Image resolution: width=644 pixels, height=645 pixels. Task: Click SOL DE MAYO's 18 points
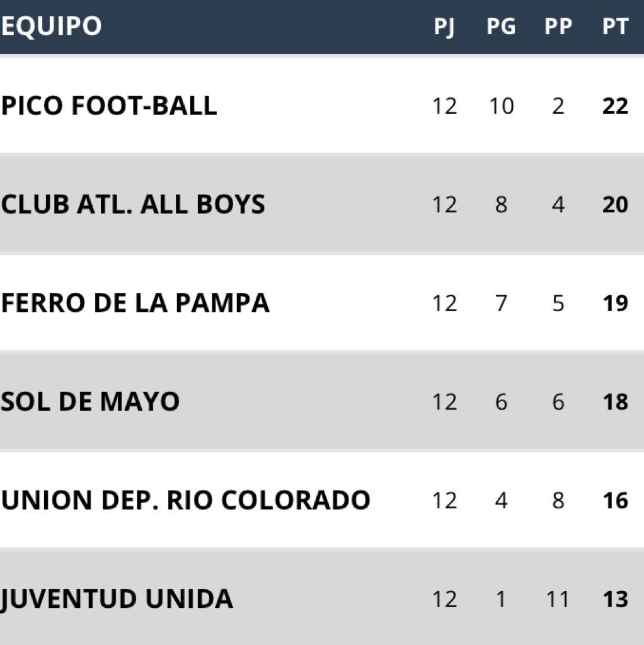(x=615, y=402)
